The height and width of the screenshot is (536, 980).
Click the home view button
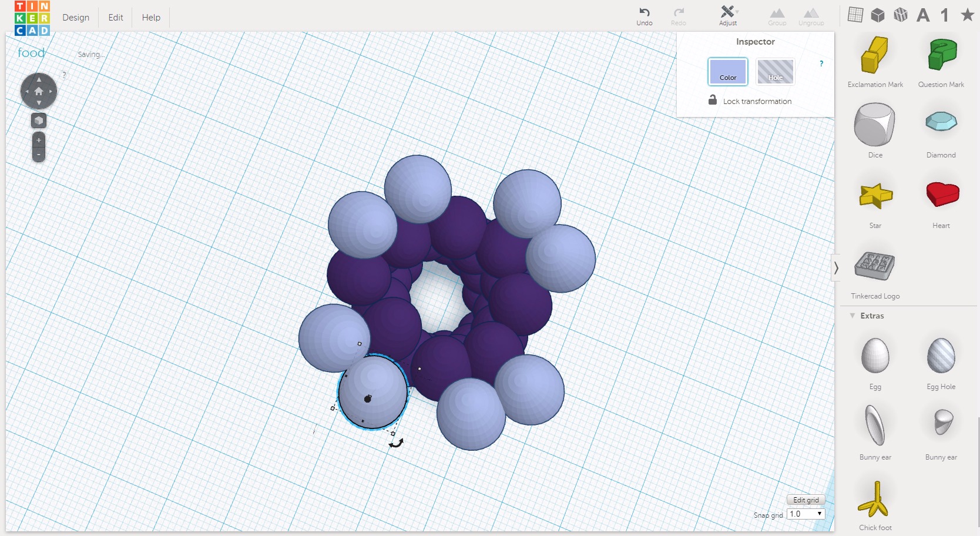coord(39,91)
